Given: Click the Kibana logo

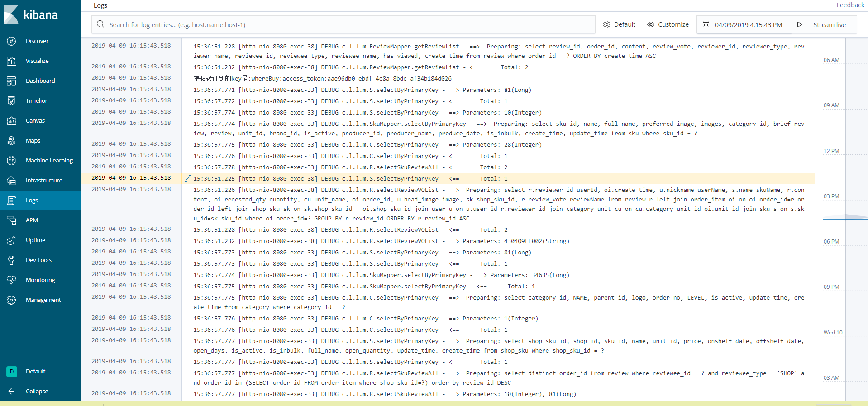Looking at the screenshot, I should (x=31, y=14).
